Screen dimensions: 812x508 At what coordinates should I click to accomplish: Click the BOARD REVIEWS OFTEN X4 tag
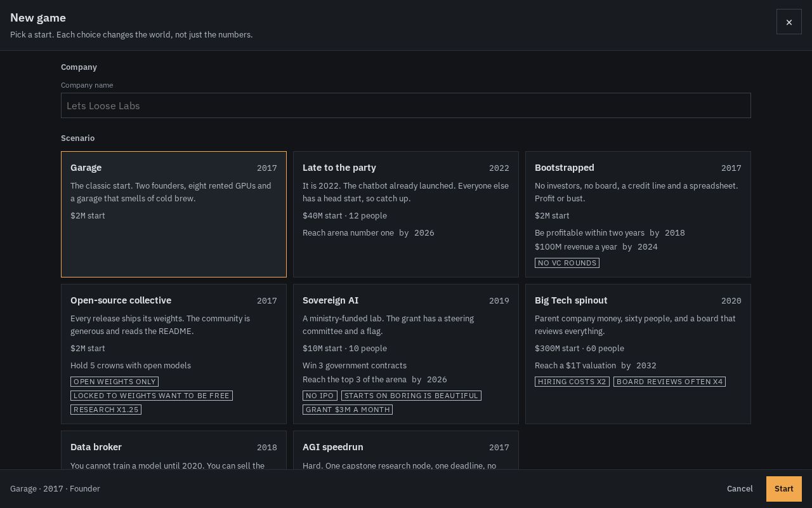[x=669, y=382]
